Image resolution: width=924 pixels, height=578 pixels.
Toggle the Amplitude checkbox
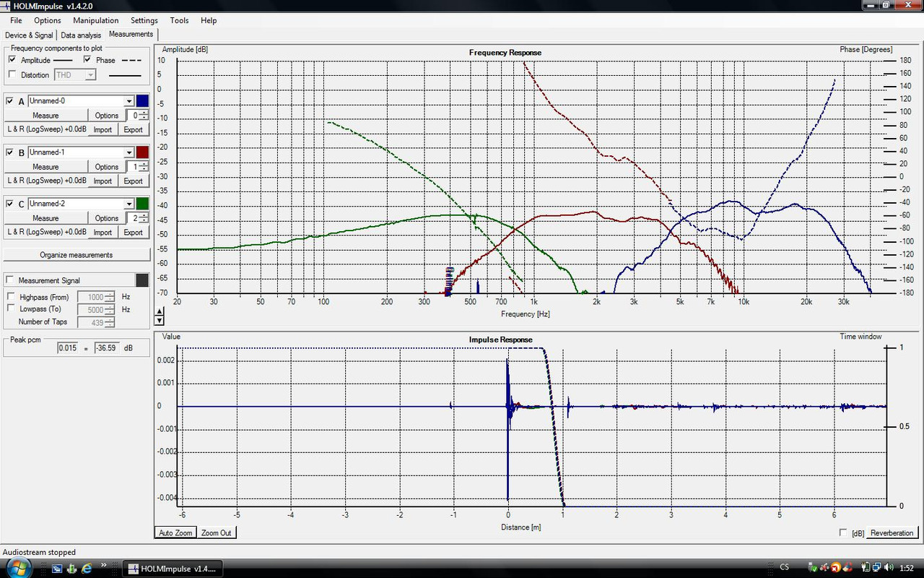click(12, 60)
